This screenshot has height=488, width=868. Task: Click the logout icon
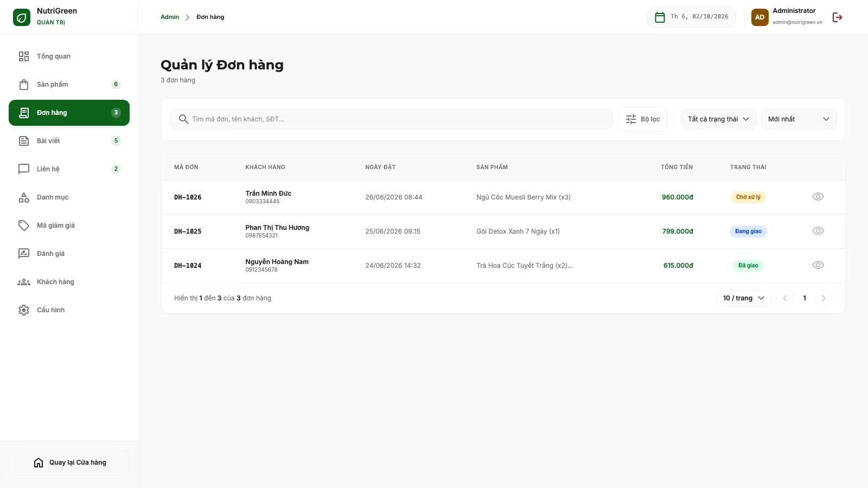[838, 17]
